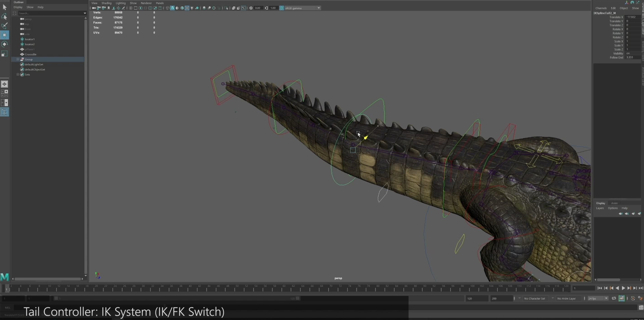Expand the Group node in Outliner
This screenshot has width=644, height=320.
pos(18,59)
